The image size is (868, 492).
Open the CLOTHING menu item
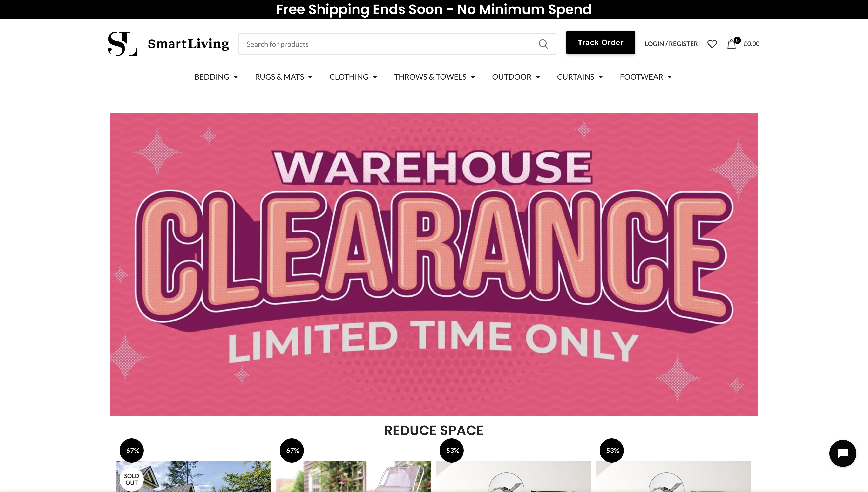pos(349,77)
